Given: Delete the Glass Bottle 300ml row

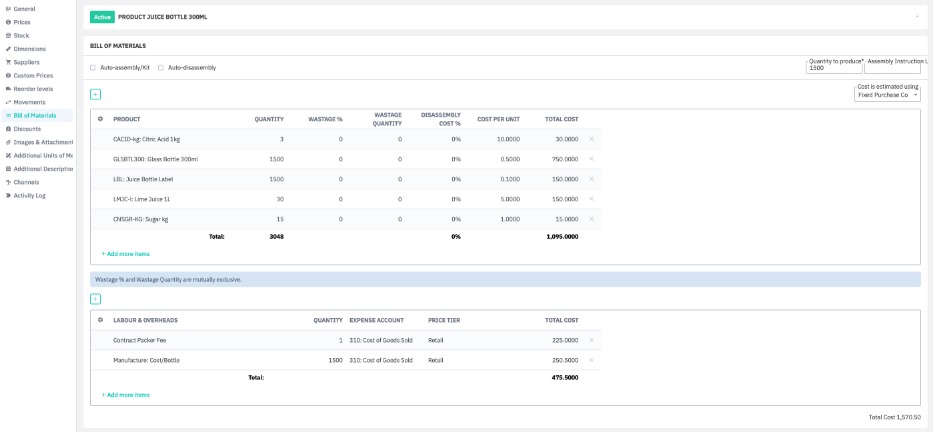Looking at the screenshot, I should click(x=591, y=159).
